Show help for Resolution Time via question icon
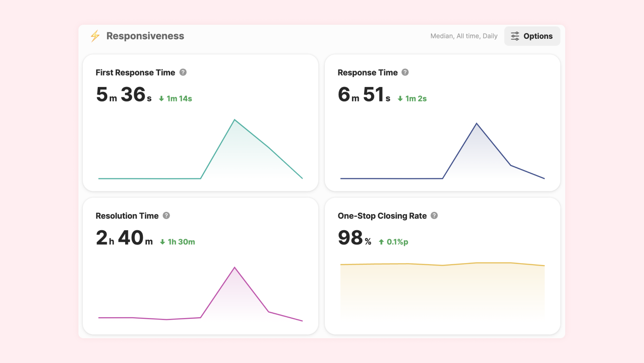The height and width of the screenshot is (363, 644). (166, 215)
